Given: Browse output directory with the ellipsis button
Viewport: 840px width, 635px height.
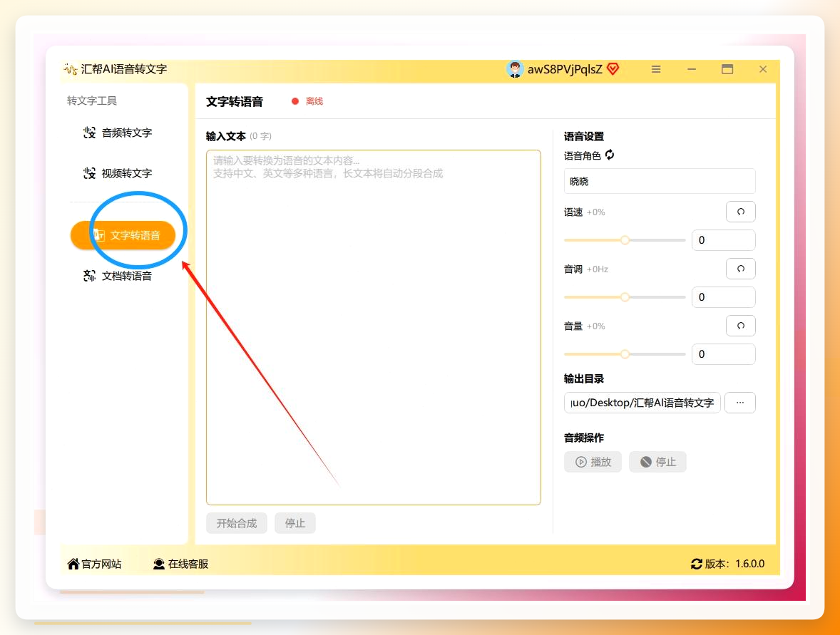Looking at the screenshot, I should coord(740,403).
